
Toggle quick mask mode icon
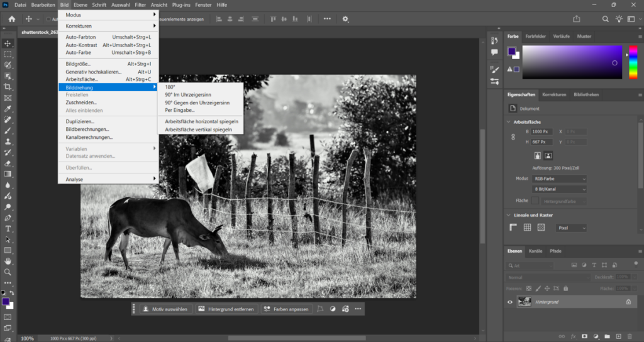(8, 317)
